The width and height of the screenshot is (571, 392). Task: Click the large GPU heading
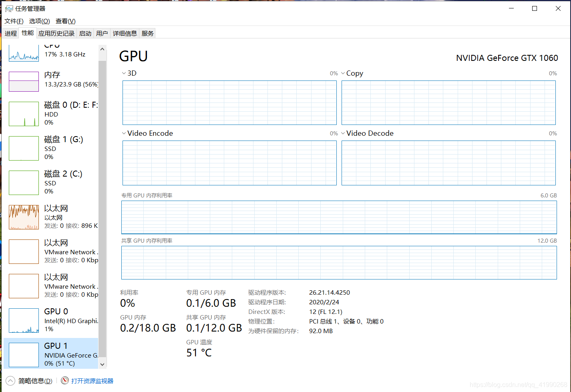click(x=133, y=56)
